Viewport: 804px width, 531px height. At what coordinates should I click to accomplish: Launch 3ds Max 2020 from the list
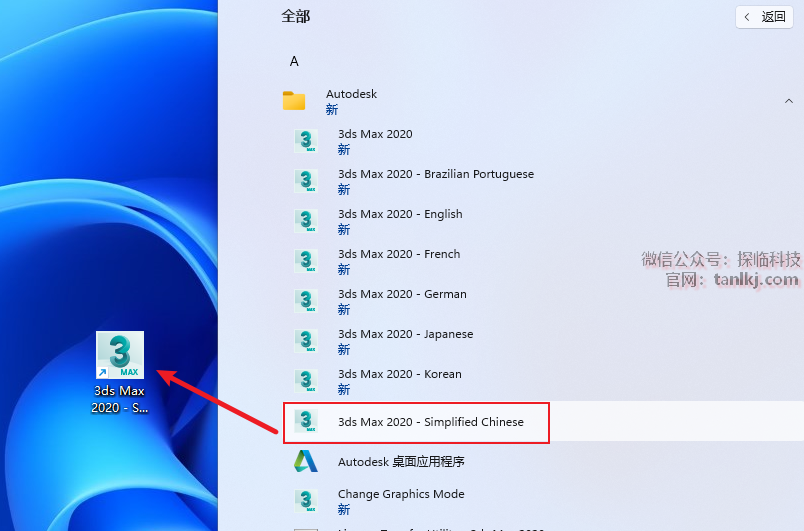[375, 134]
